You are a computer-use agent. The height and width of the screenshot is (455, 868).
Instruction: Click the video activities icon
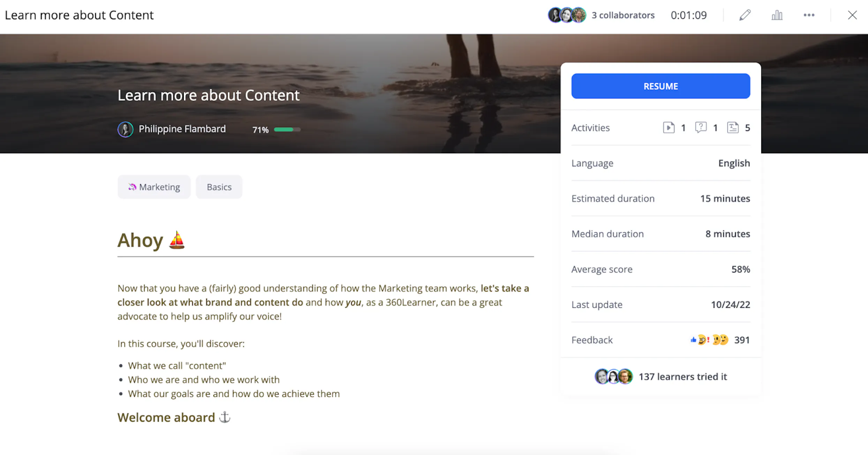click(669, 128)
